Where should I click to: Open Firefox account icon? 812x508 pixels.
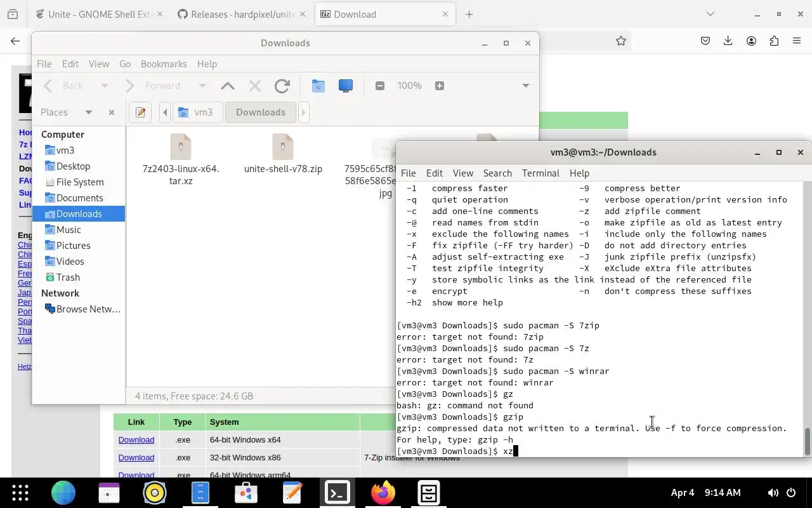click(751, 41)
